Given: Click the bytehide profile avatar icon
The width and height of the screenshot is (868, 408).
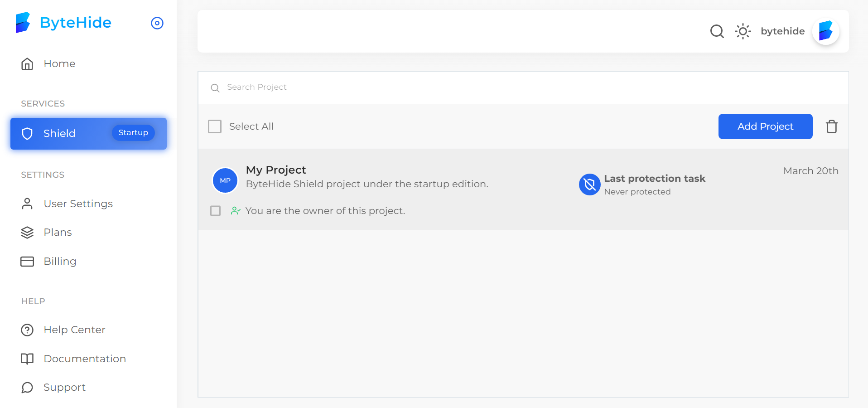Looking at the screenshot, I should tap(826, 31).
